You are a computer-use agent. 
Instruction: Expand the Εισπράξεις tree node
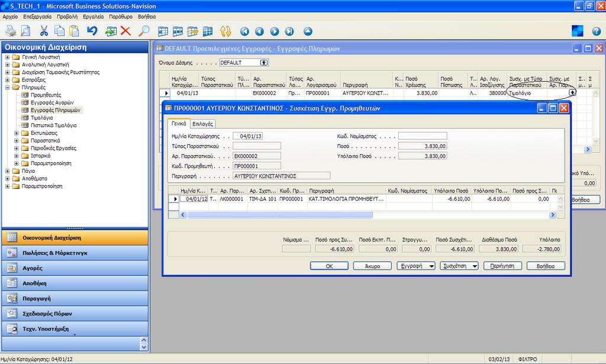[x=7, y=79]
